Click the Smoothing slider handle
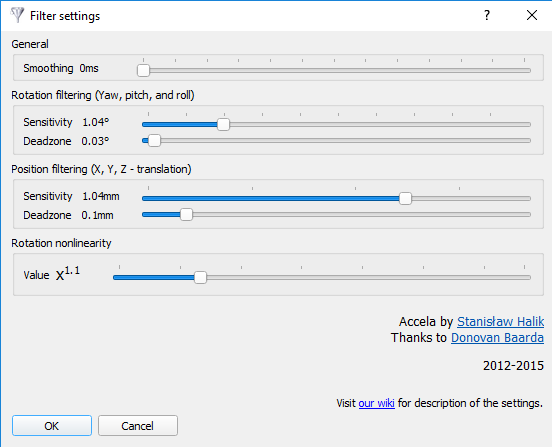Image resolution: width=552 pixels, height=447 pixels. pyautogui.click(x=143, y=70)
